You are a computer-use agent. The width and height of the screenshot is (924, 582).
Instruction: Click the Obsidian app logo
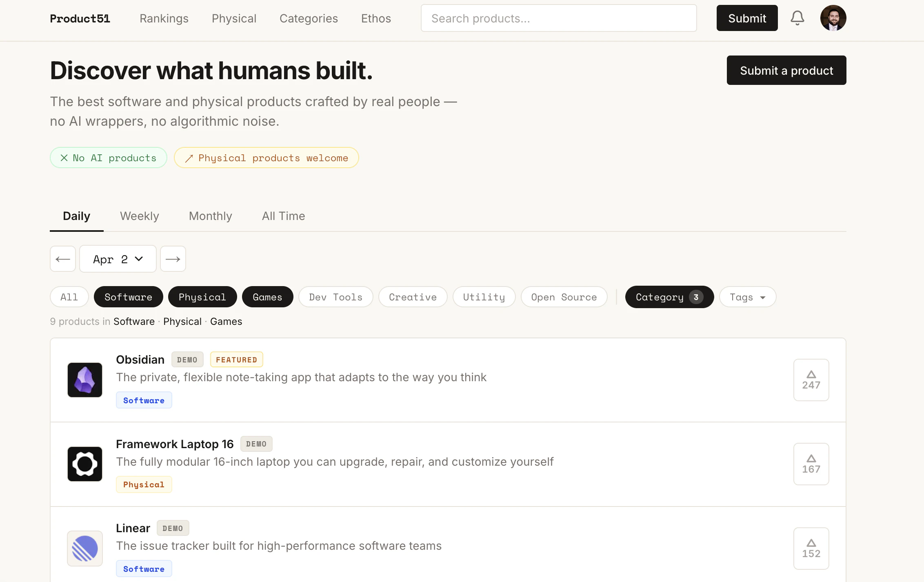pos(85,380)
